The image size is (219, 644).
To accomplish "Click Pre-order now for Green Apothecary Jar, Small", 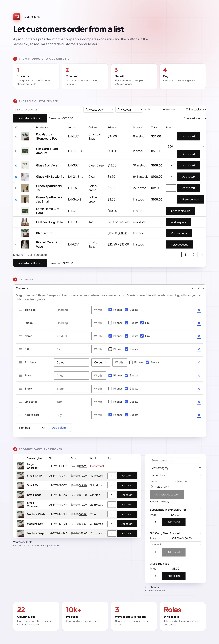I will pos(191,199).
